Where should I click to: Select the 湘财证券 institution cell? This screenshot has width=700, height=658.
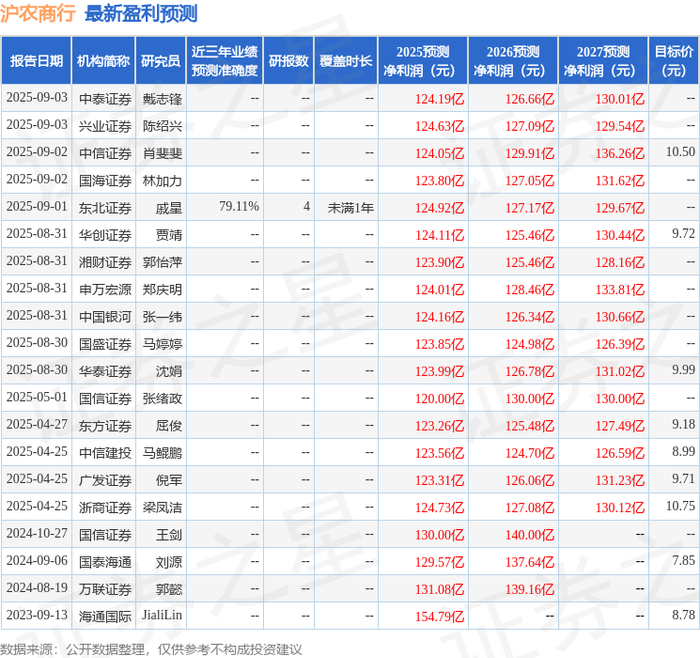coord(105,262)
